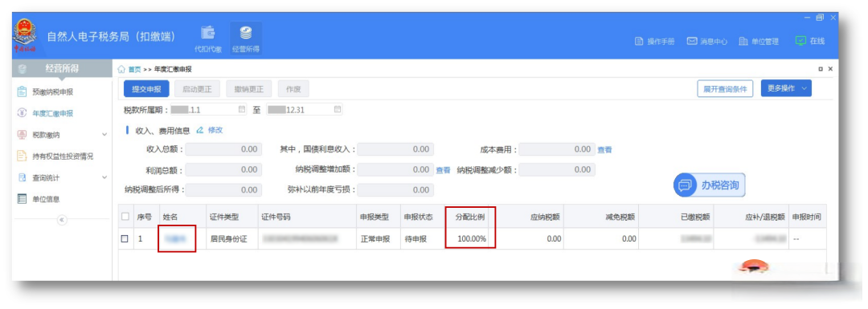
Task: Click the 纳税调整后所得 field
Action: click(x=223, y=189)
